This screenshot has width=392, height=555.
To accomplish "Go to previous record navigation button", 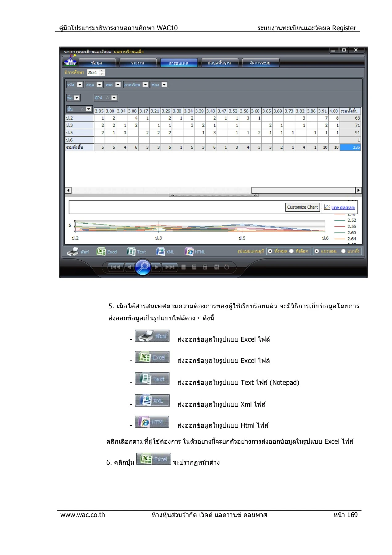I will coord(129,267).
